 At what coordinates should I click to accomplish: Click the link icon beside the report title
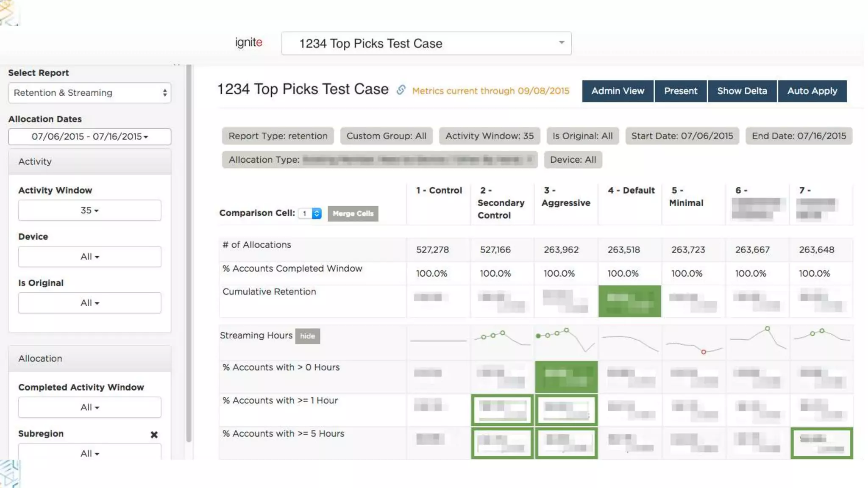tap(401, 90)
